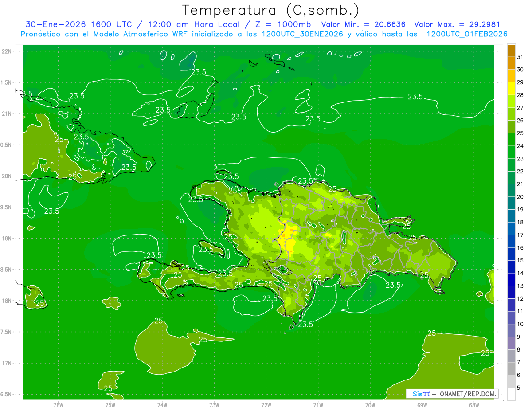The height and width of the screenshot is (411, 532).
Task: Click the "76W" longitude axis label
Action: pos(58,405)
